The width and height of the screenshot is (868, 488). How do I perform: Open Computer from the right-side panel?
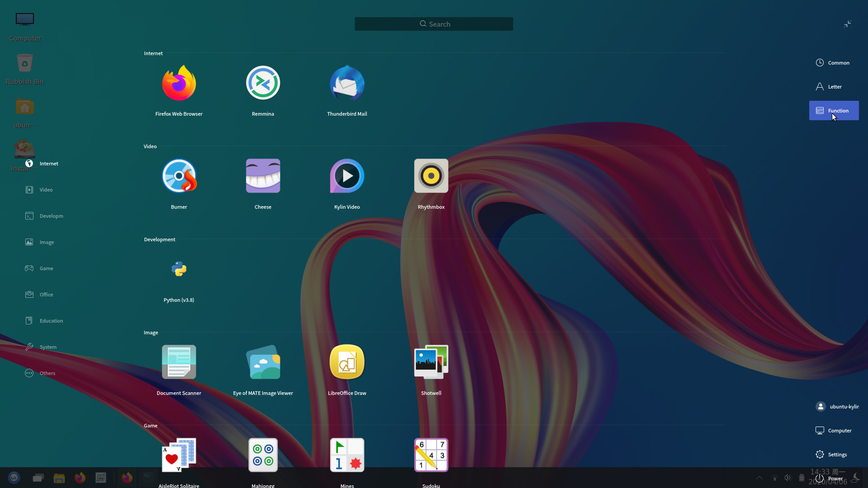834,431
